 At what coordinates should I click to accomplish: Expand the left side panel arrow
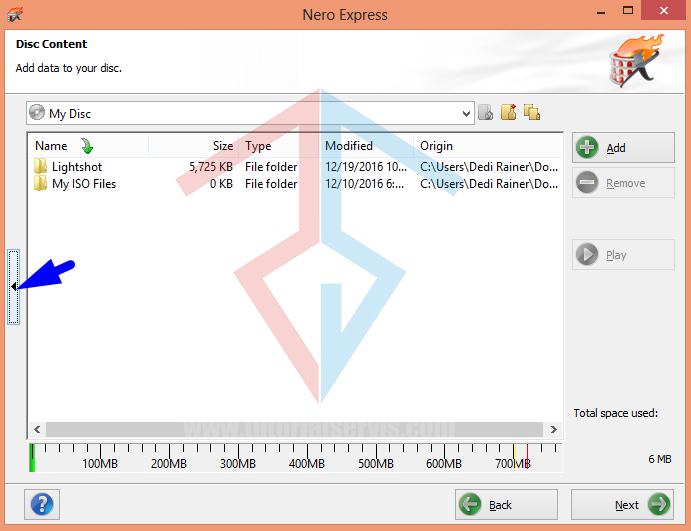coord(13,287)
